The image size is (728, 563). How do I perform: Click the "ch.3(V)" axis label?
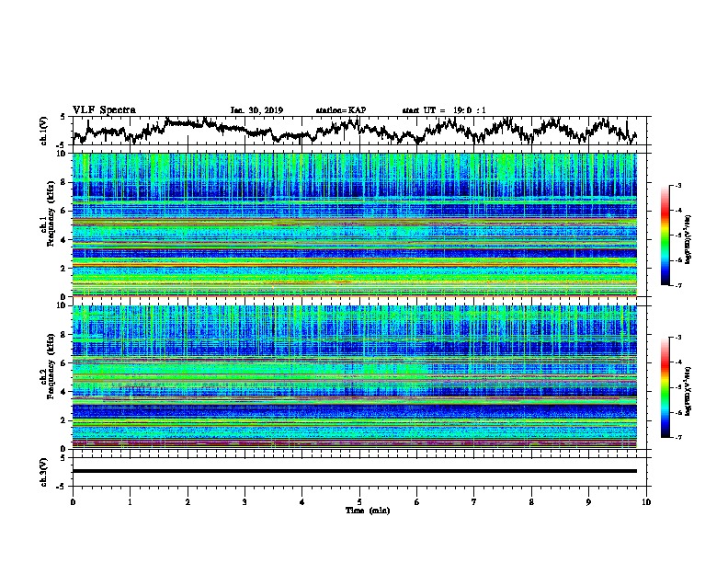point(44,472)
